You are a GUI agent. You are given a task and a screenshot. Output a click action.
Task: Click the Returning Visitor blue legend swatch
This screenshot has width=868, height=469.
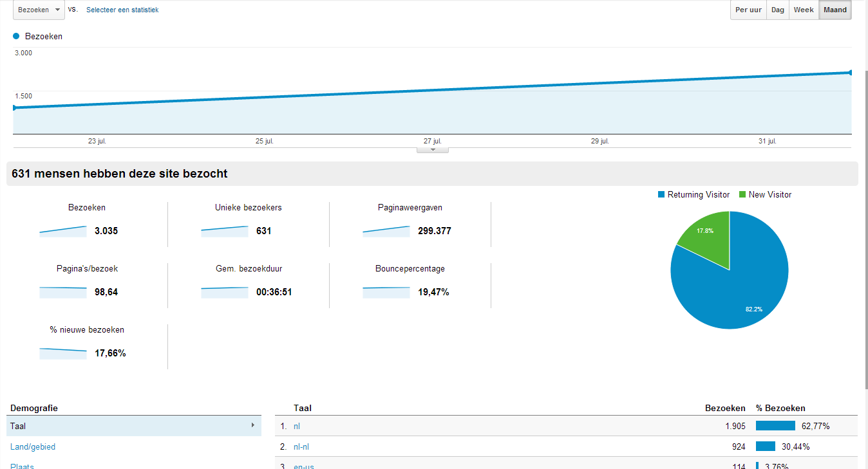pyautogui.click(x=661, y=194)
